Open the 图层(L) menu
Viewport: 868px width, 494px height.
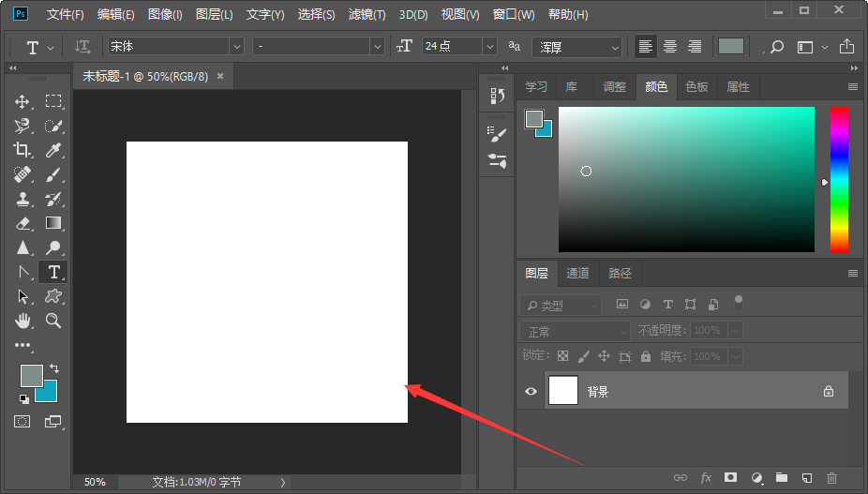[215, 14]
